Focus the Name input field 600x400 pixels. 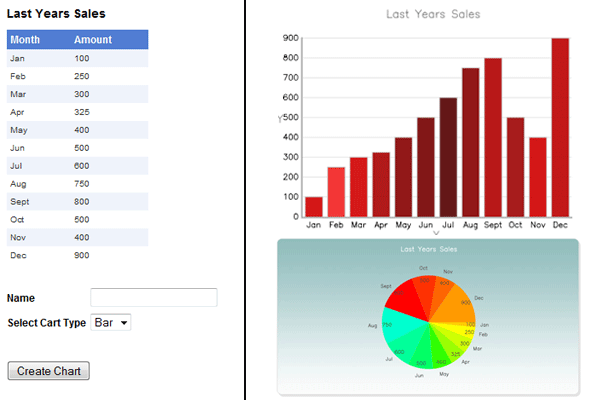154,297
